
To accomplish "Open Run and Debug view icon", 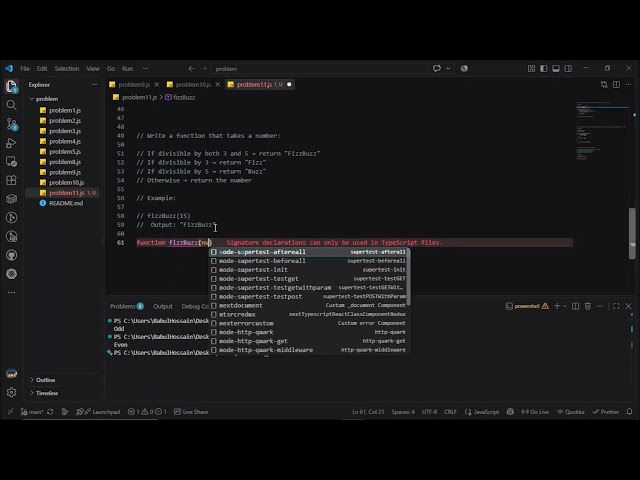I will (x=11, y=143).
